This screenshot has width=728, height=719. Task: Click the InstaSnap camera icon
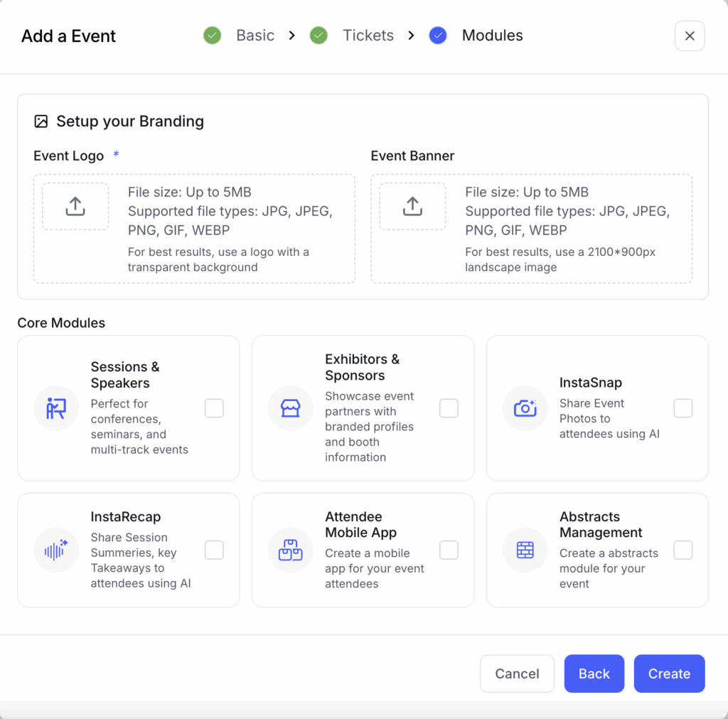click(x=525, y=408)
